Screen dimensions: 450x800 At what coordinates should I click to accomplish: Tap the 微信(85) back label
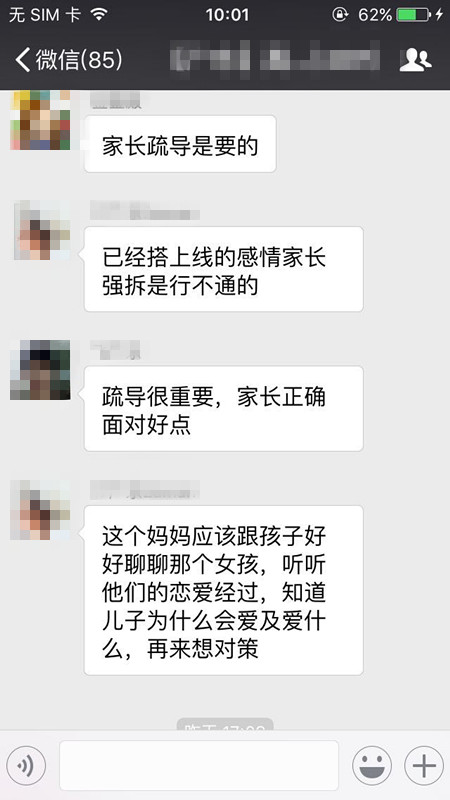click(x=79, y=60)
